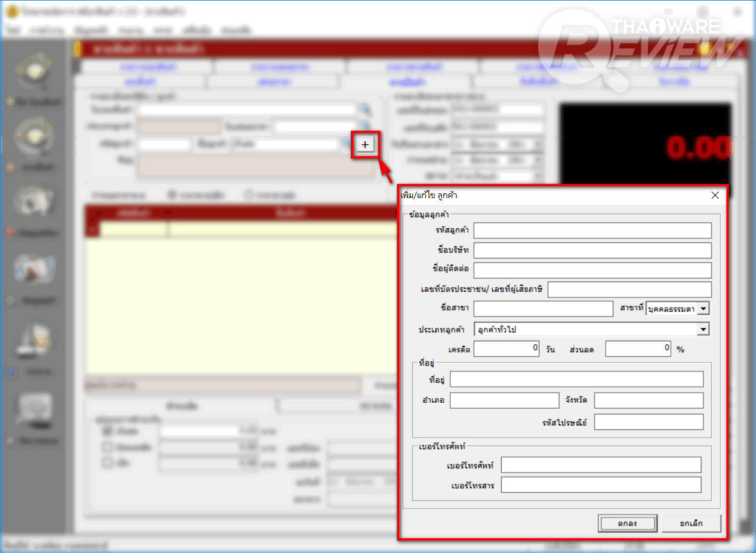Viewport: 756px width, 553px height.
Task: Click the red 0.00 total display
Action: pyautogui.click(x=698, y=149)
